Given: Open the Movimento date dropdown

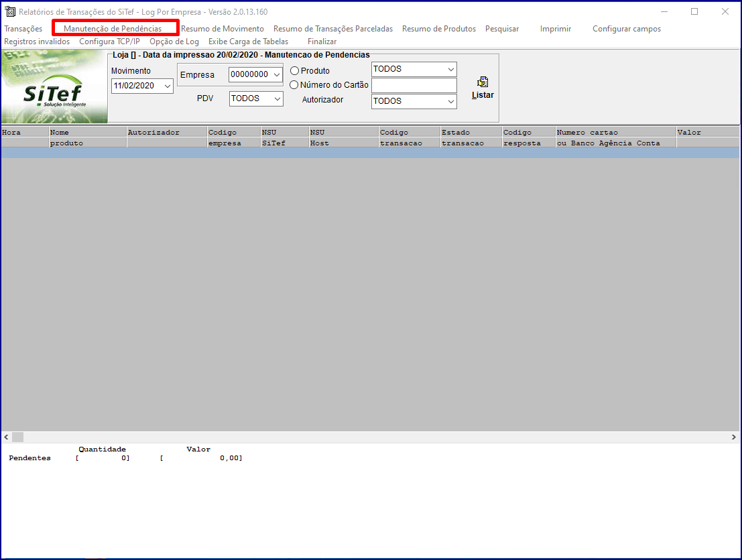Looking at the screenshot, I should pyautogui.click(x=167, y=86).
